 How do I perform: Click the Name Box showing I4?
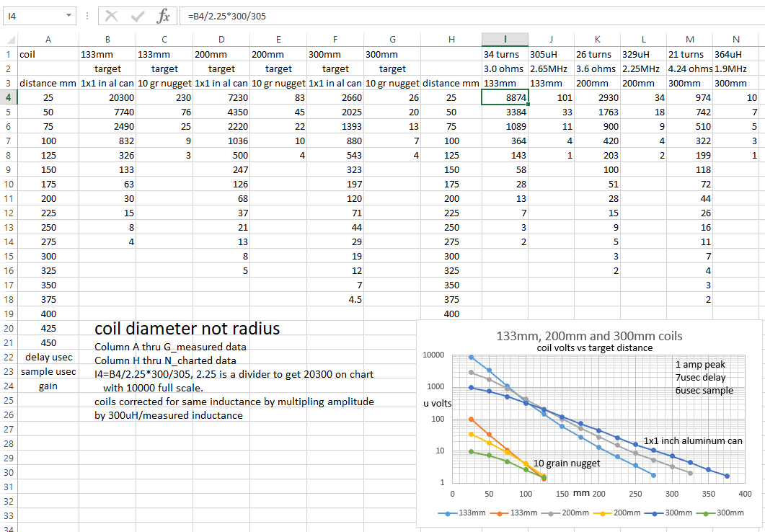(x=32, y=15)
